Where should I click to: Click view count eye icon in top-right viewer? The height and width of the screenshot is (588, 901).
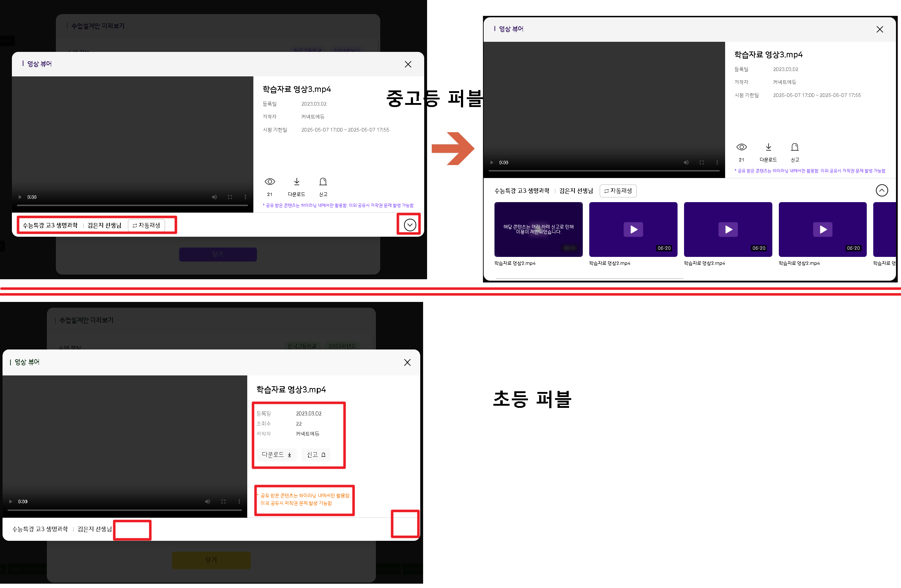[x=741, y=147]
